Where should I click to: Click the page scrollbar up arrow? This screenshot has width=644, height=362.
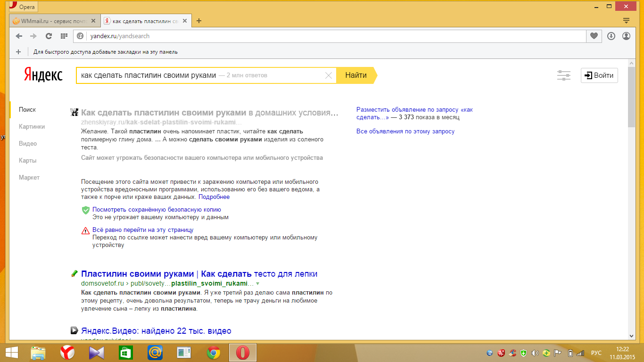632,63
